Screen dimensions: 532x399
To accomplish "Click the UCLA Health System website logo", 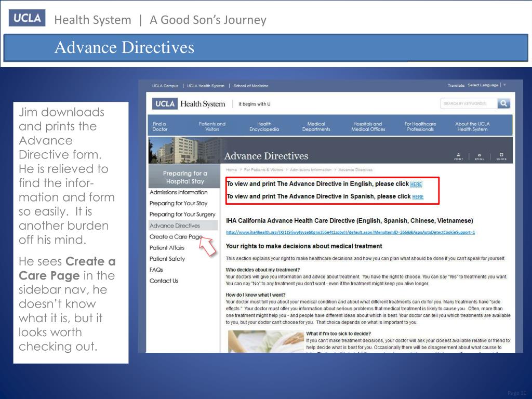I will click(x=189, y=104).
